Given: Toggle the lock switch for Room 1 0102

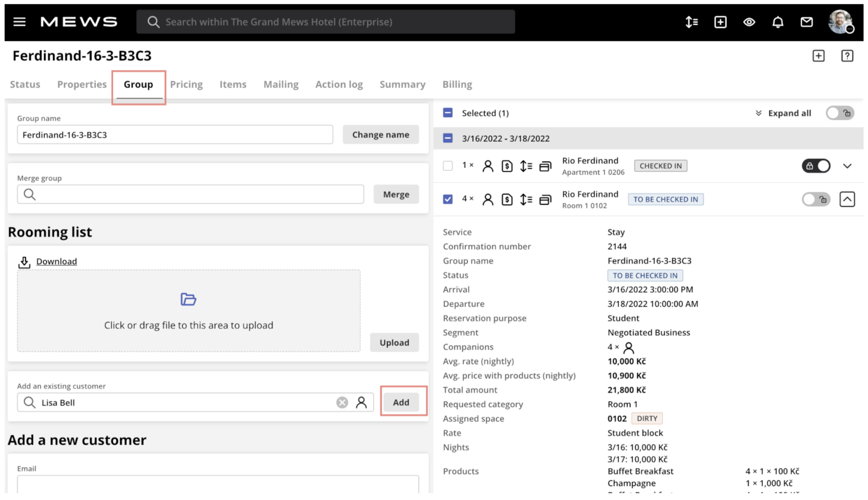Looking at the screenshot, I should (x=816, y=199).
